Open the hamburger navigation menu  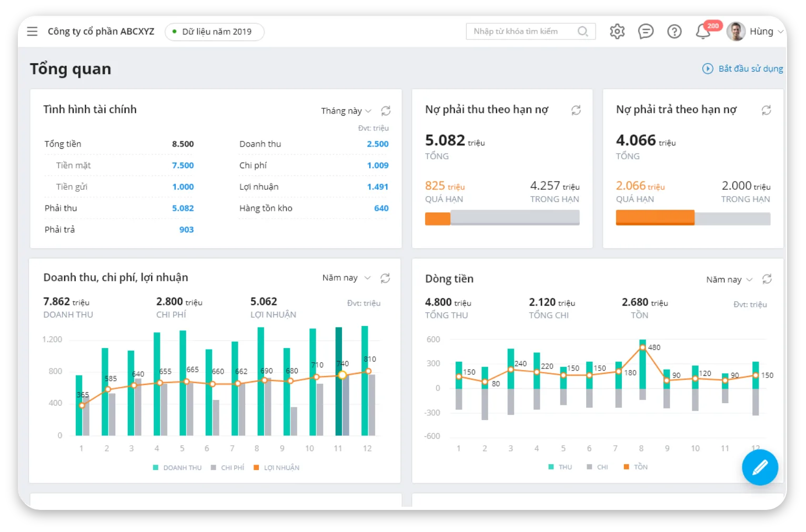click(32, 32)
